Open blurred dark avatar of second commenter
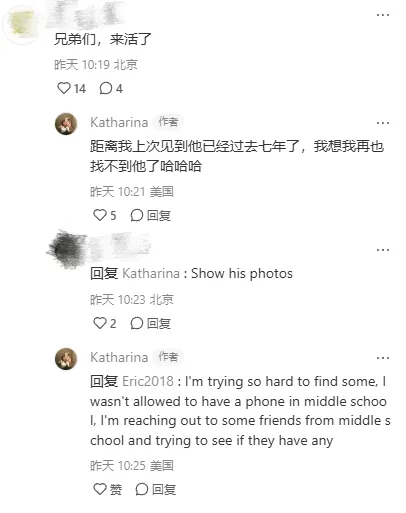406x513 pixels. pyautogui.click(x=67, y=249)
